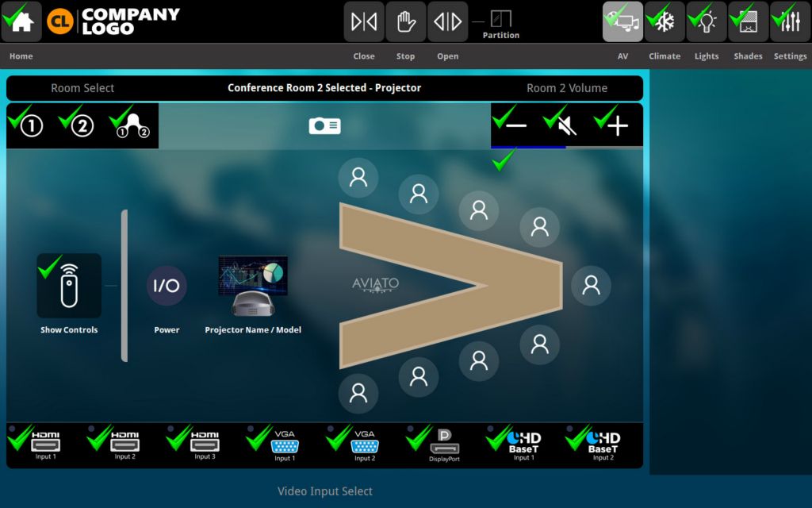Select Room 2 button
This screenshot has width=812, height=508.
tap(82, 126)
